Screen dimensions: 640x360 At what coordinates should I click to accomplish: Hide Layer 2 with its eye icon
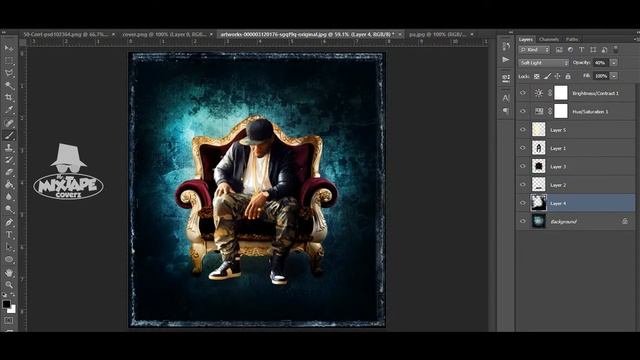pos(523,185)
